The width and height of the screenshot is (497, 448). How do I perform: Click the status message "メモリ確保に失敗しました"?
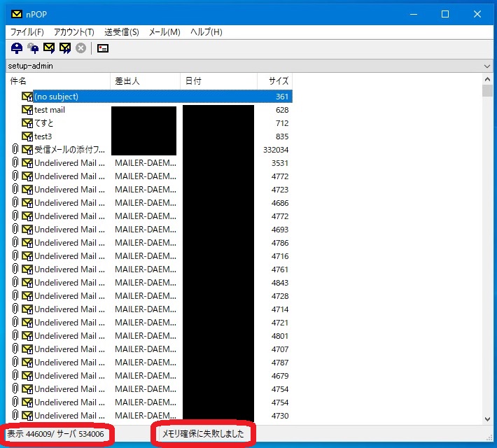point(203,434)
